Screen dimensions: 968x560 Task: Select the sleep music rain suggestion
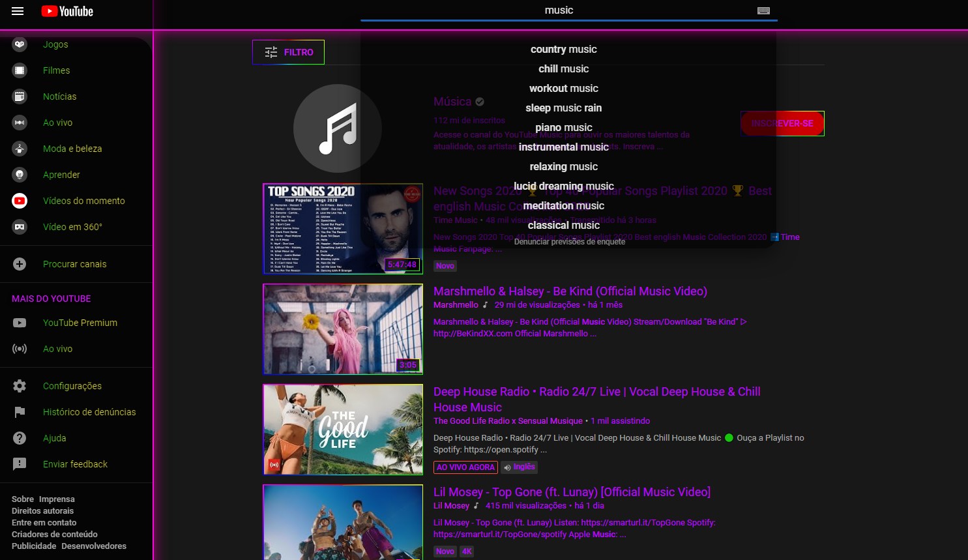click(x=564, y=108)
